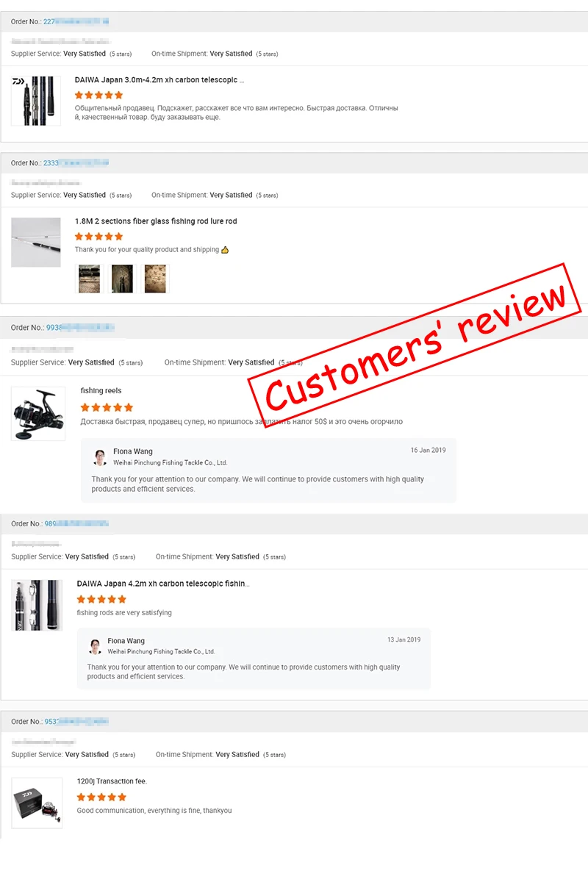Open the DAWA 3.0m-4.2m telescopic rod thumbnail
The width and height of the screenshot is (588, 882).
[x=36, y=101]
